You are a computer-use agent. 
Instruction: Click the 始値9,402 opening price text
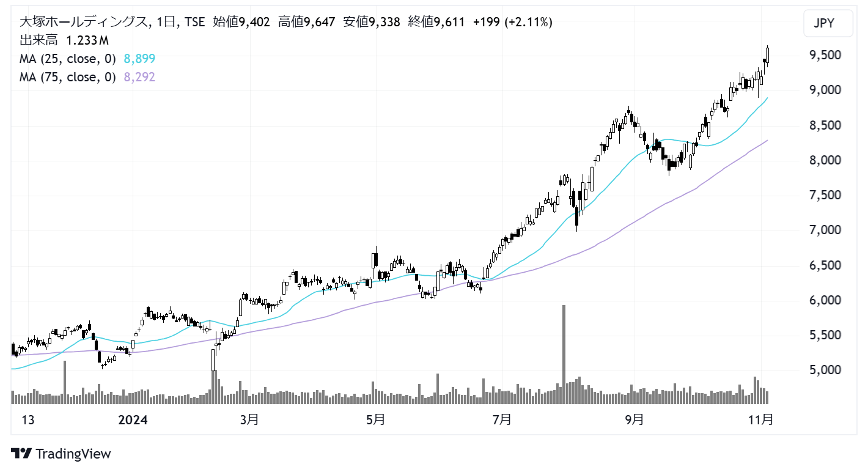(241, 23)
